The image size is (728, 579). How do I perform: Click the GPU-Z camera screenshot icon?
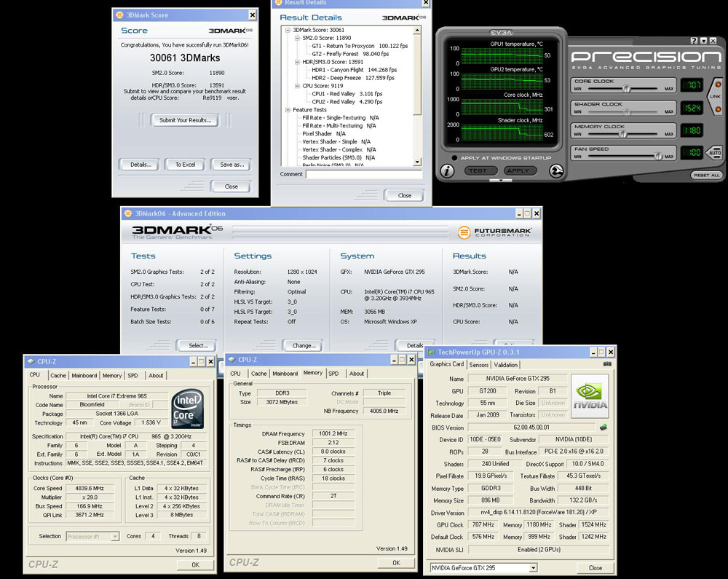point(607,364)
